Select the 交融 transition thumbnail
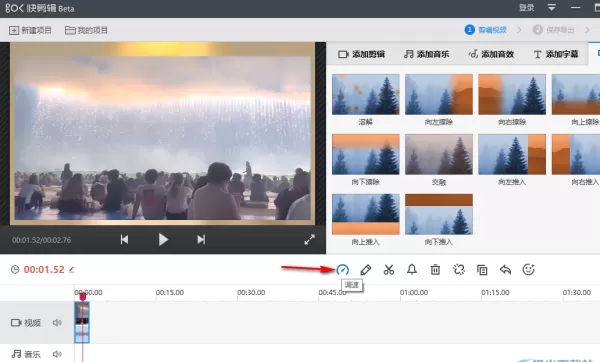The width and height of the screenshot is (600, 362). [x=439, y=154]
